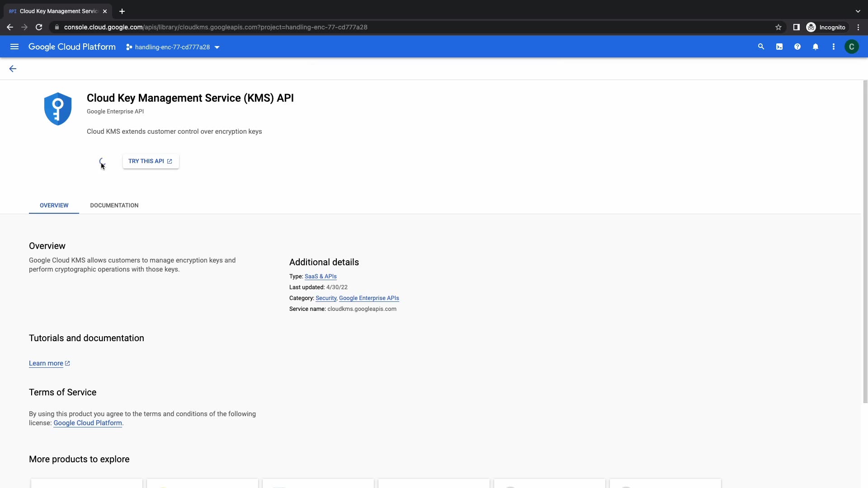Viewport: 868px width, 488px height.
Task: Open the hamburger navigation menu
Action: 14,47
